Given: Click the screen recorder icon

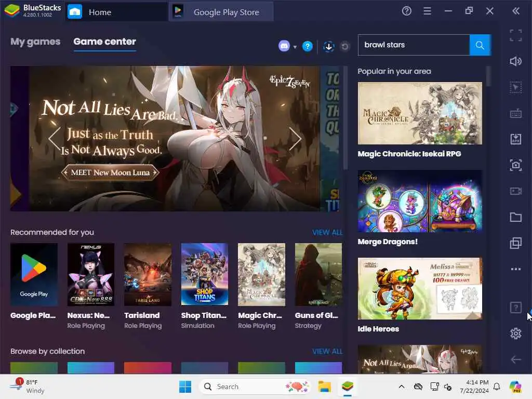Looking at the screenshot, I should 516,191.
